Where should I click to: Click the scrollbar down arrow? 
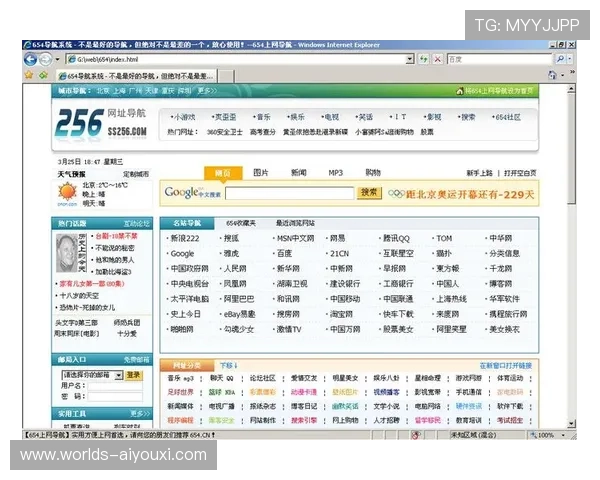click(x=571, y=424)
